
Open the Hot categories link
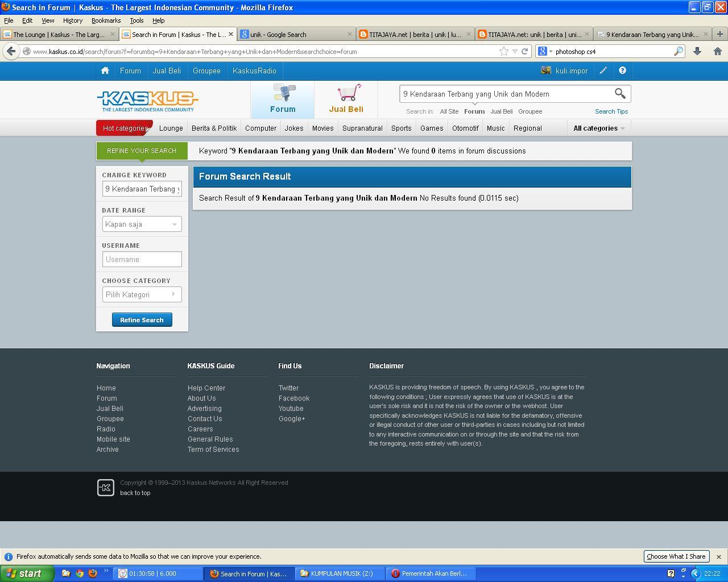point(125,128)
